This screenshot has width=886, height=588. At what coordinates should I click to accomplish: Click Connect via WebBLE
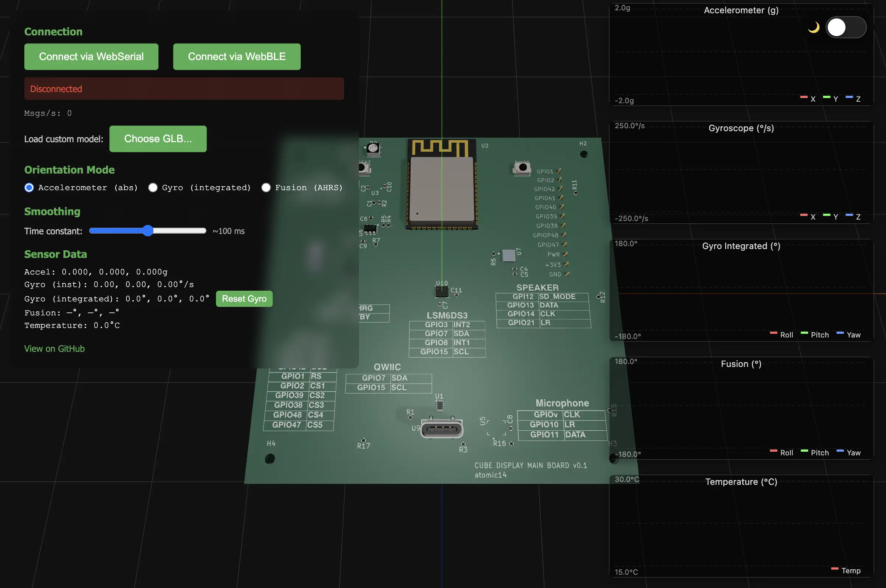click(x=237, y=57)
